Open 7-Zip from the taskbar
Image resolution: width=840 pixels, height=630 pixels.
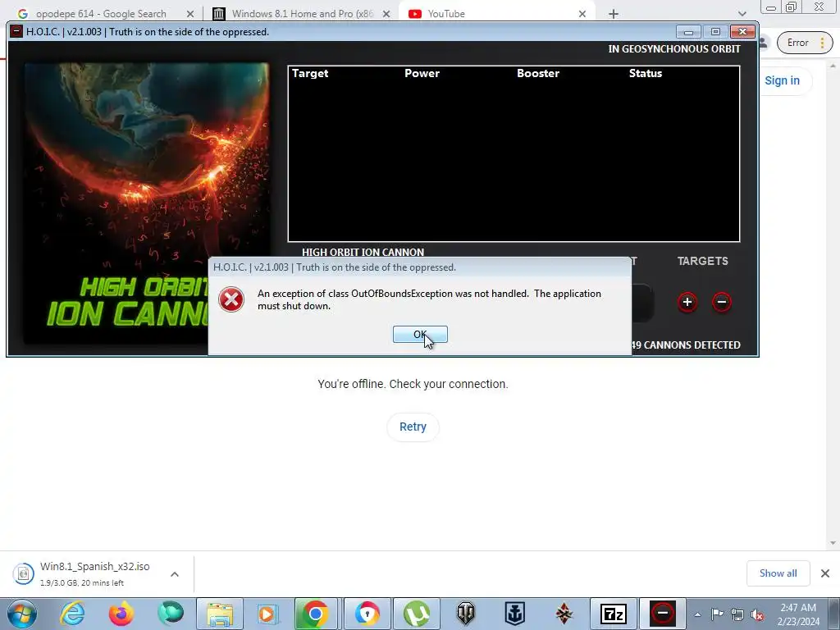(614, 614)
